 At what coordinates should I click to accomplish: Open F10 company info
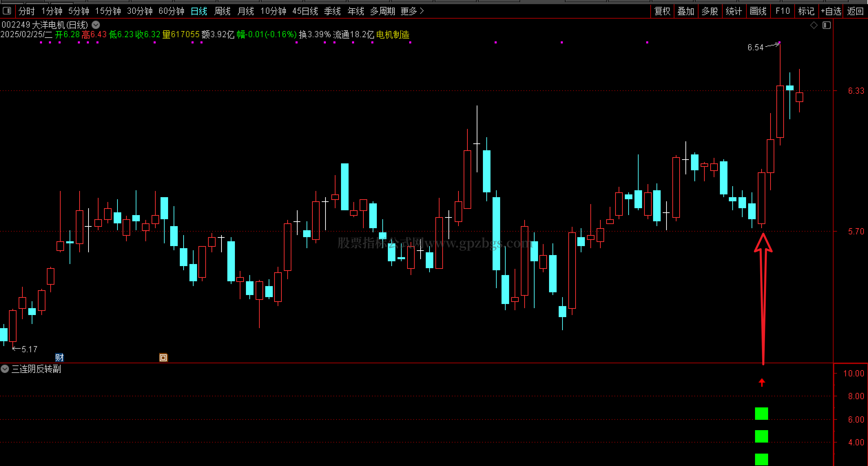tap(782, 11)
